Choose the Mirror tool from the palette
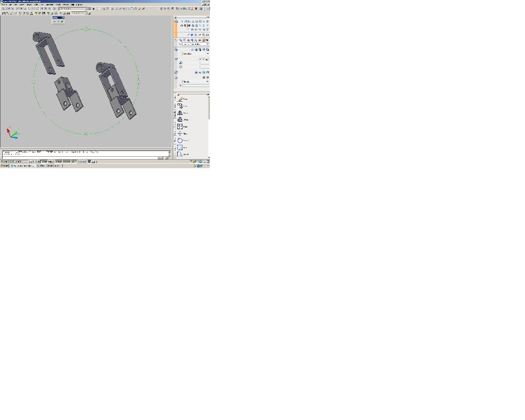525x420 pixels. tap(180, 113)
